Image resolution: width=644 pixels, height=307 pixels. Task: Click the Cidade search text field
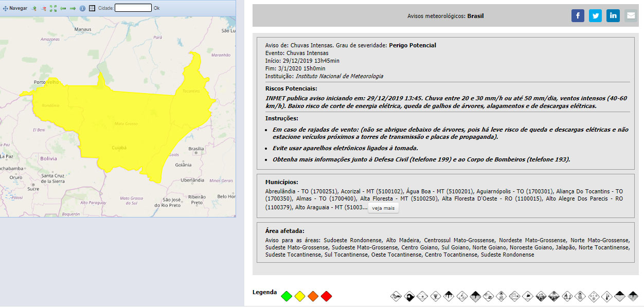[x=133, y=8]
